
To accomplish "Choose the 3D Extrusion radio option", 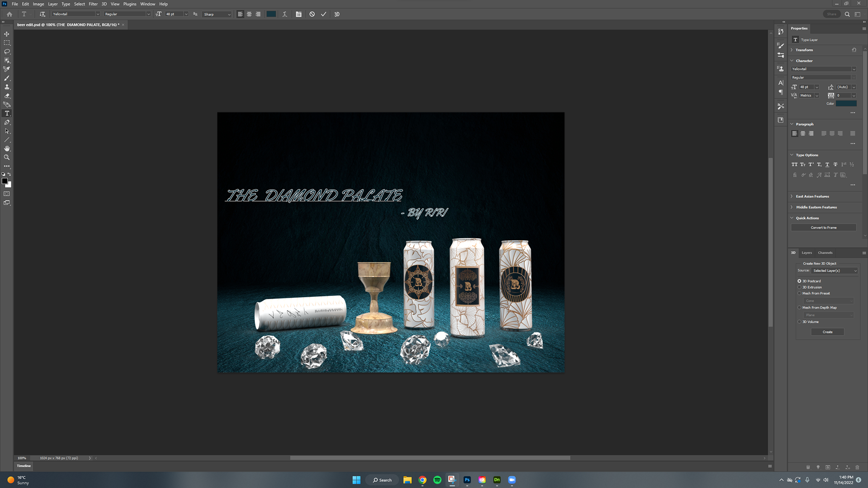I will click(799, 287).
